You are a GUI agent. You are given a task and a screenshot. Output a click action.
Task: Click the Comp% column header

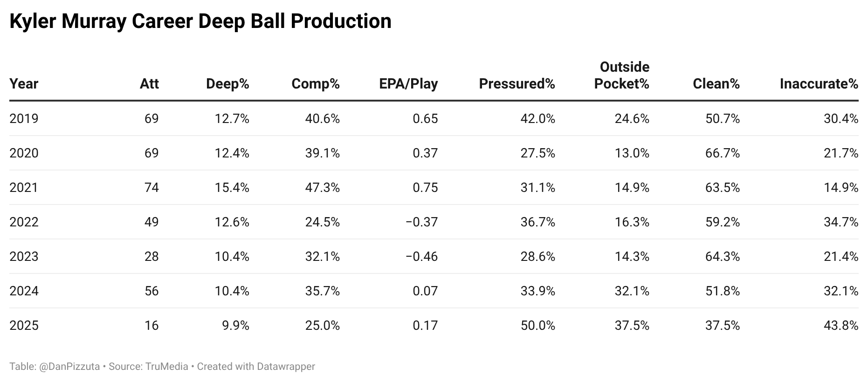click(x=316, y=84)
